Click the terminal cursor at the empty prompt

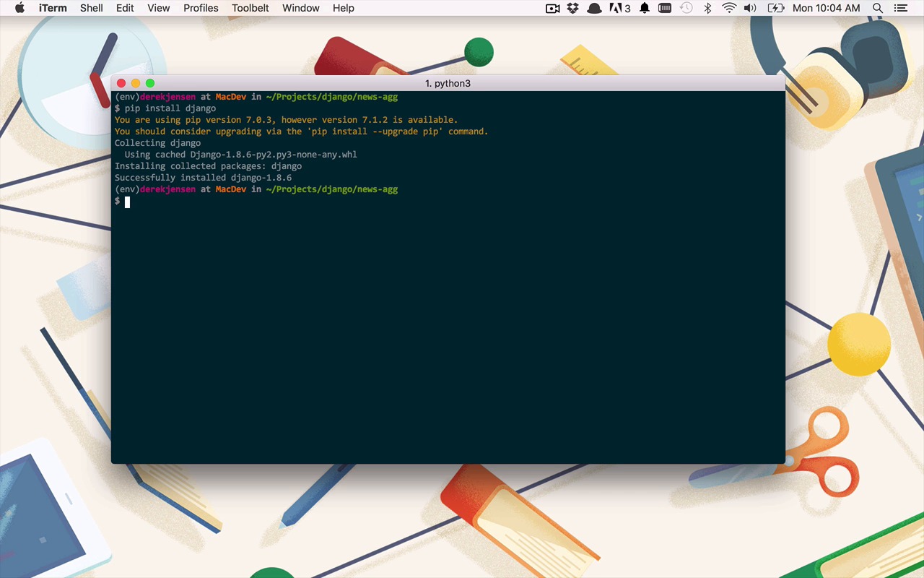(127, 202)
